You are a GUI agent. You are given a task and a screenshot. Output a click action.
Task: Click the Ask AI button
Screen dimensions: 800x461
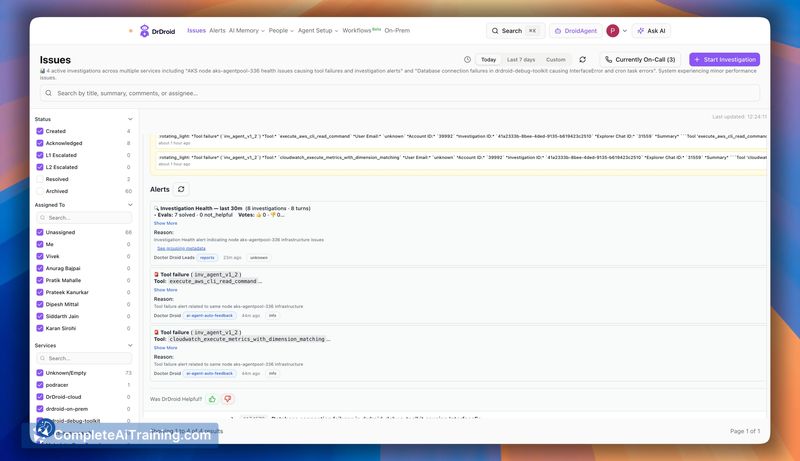point(652,31)
